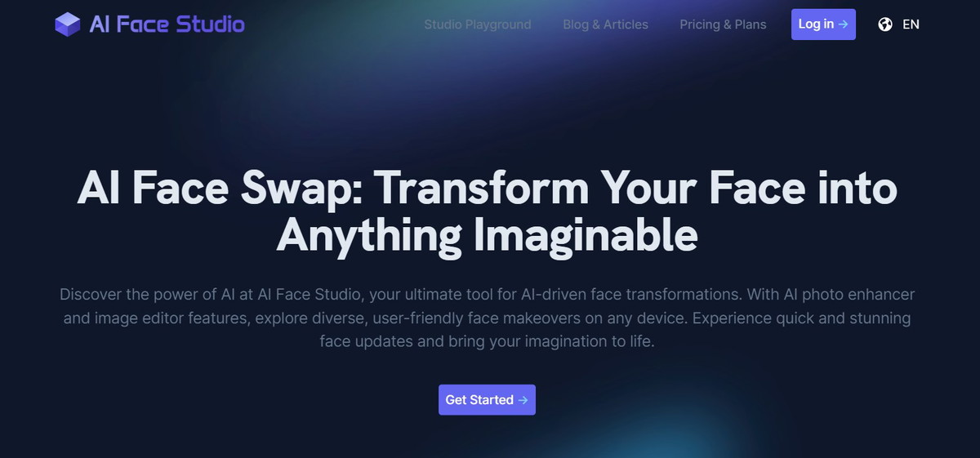Click 'bring your imagination to life' text

click(551, 341)
